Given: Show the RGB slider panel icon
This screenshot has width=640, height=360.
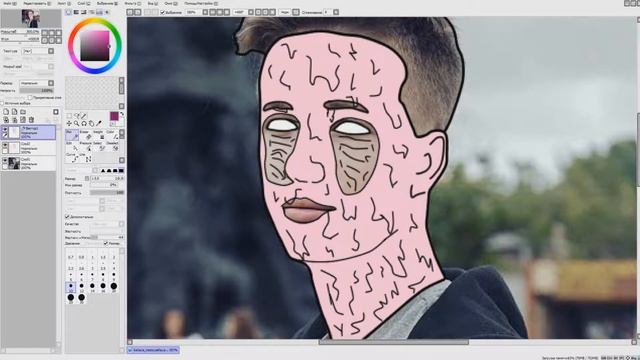Looking at the screenshot, I should click(x=76, y=13).
